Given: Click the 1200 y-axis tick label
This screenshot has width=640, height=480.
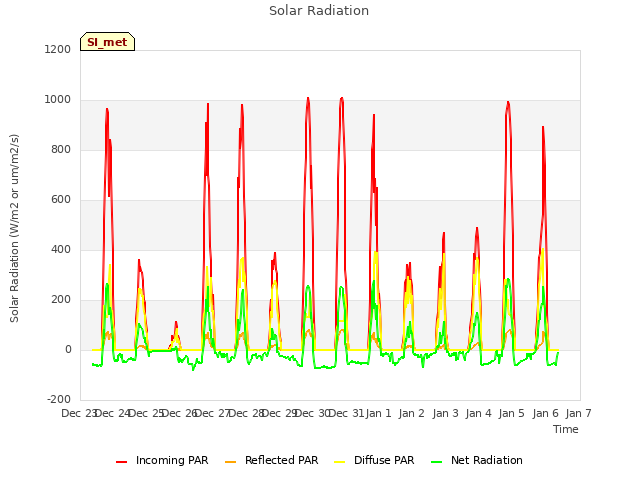Looking at the screenshot, I should [x=58, y=49].
